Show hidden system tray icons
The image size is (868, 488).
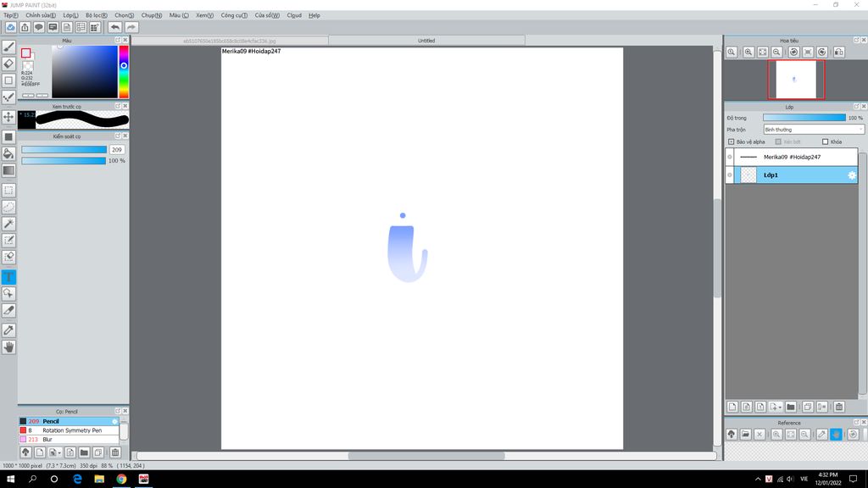point(758,480)
